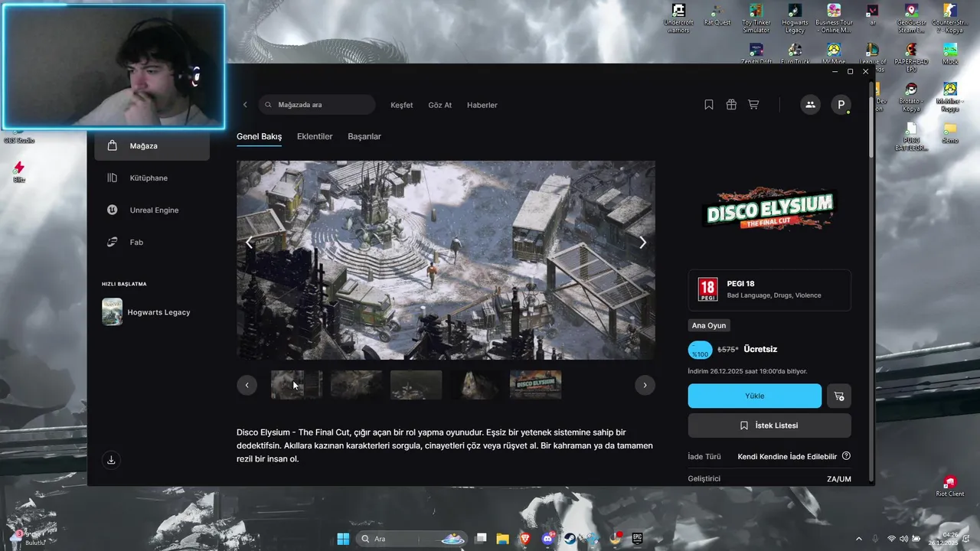Select Mağaza in the sidebar
Image resolution: width=980 pixels, height=551 pixels.
click(152, 145)
